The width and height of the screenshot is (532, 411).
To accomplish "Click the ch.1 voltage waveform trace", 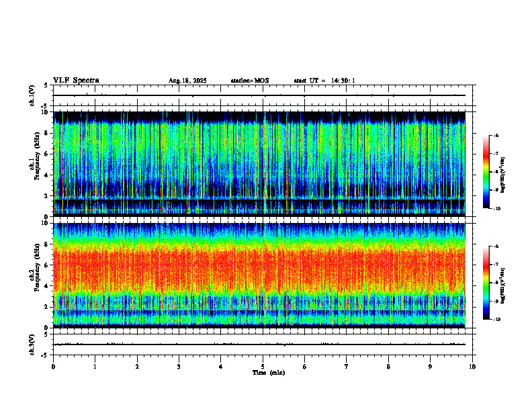I will click(x=259, y=95).
